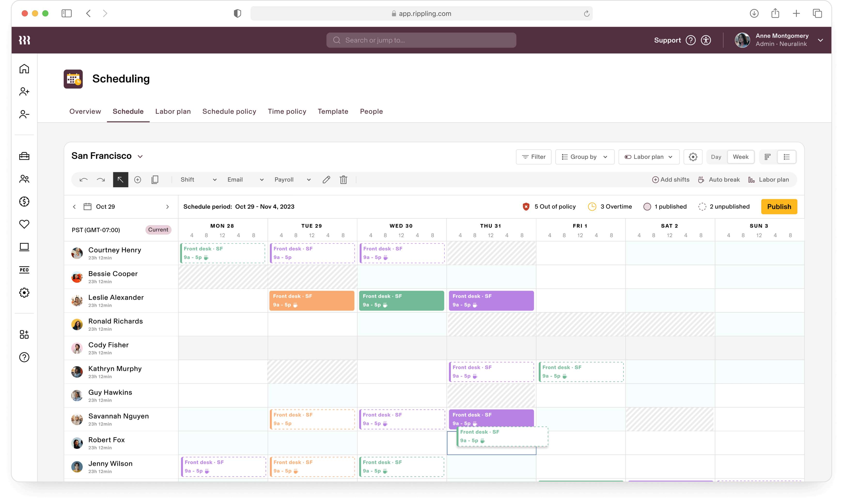
Task: Switch to Day view
Action: point(716,157)
